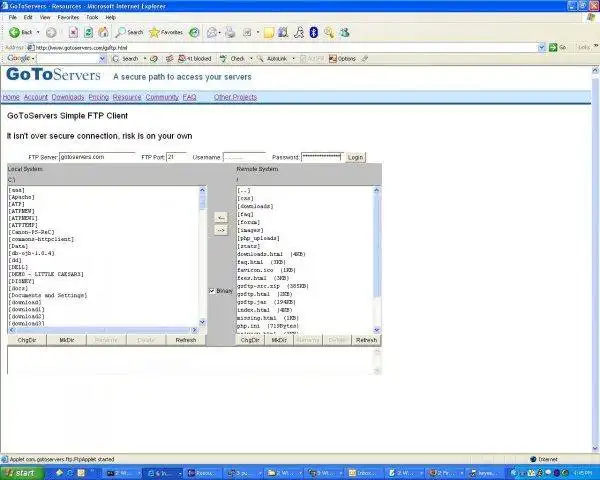600x480 pixels.
Task: Open the Help menu
Action: (111, 17)
